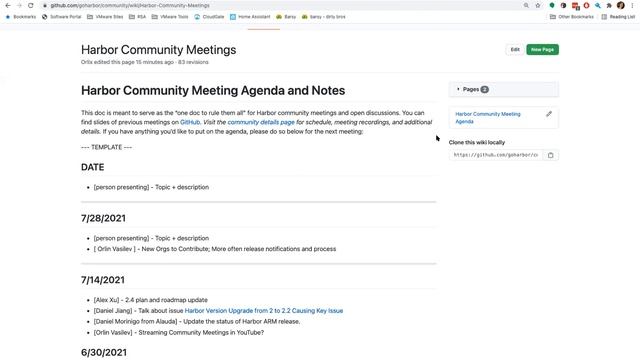Click the zoom magnifier icon in address bar
The height and width of the screenshot is (360, 640).
[526, 5]
